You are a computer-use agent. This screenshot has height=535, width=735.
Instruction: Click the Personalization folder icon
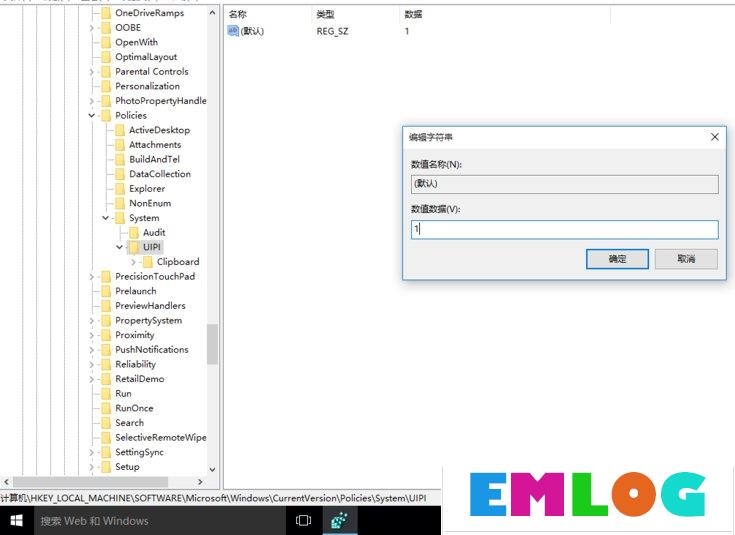pyautogui.click(x=106, y=86)
